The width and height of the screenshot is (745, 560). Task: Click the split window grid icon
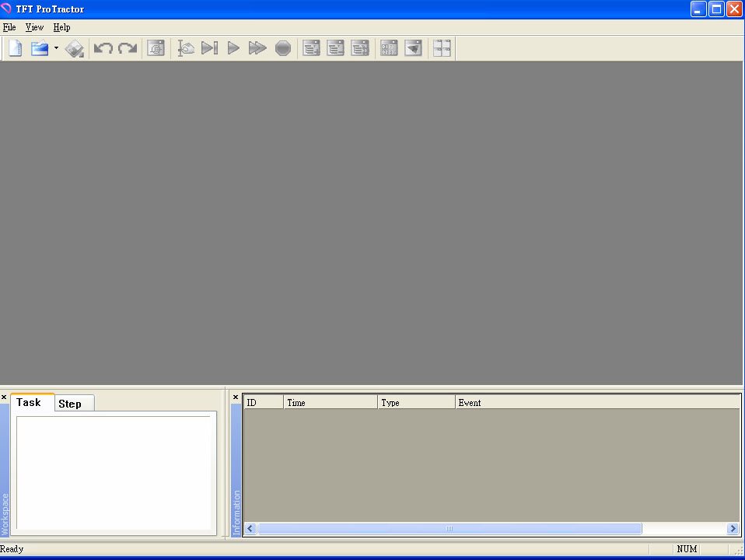[x=442, y=48]
